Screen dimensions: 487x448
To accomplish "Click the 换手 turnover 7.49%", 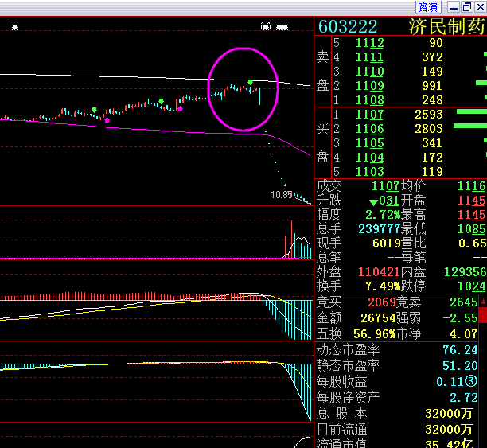I will tap(383, 286).
